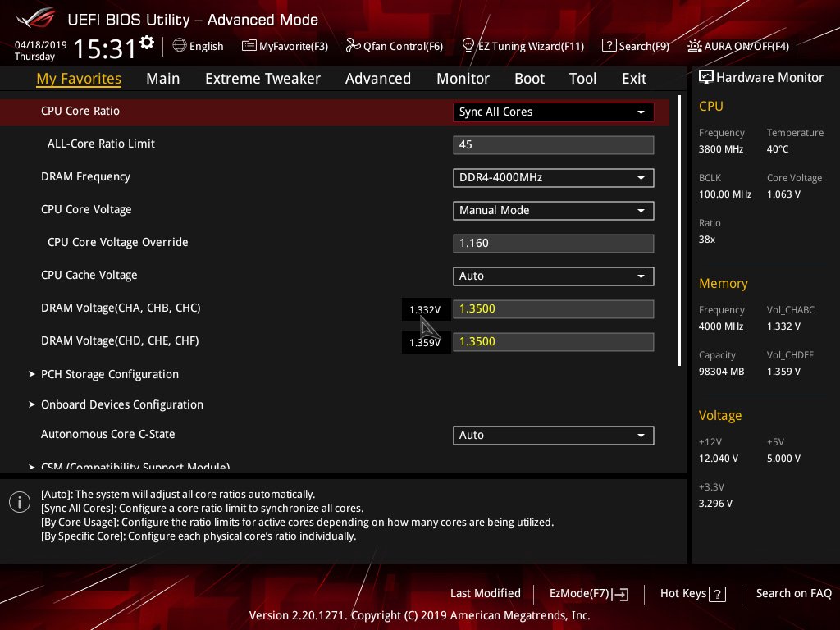
Task: Open the Autonomous Core C-State dropdown
Action: [x=554, y=436]
